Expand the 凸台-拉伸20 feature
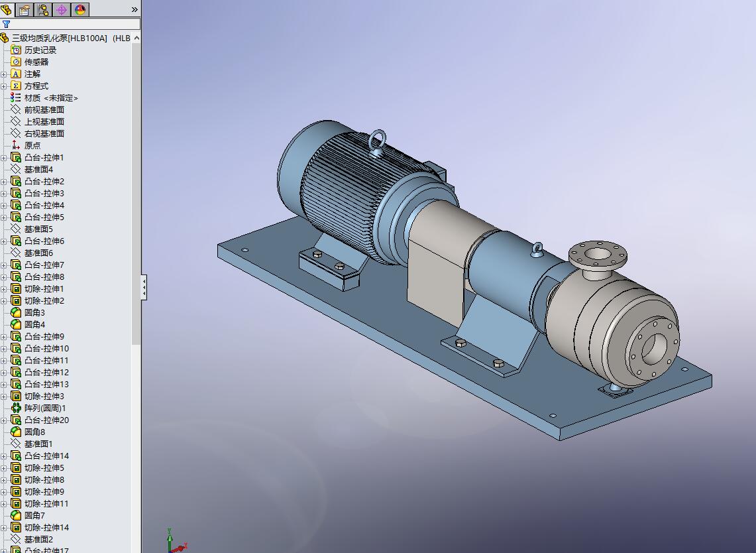This screenshot has height=553, width=756. pos(4,420)
